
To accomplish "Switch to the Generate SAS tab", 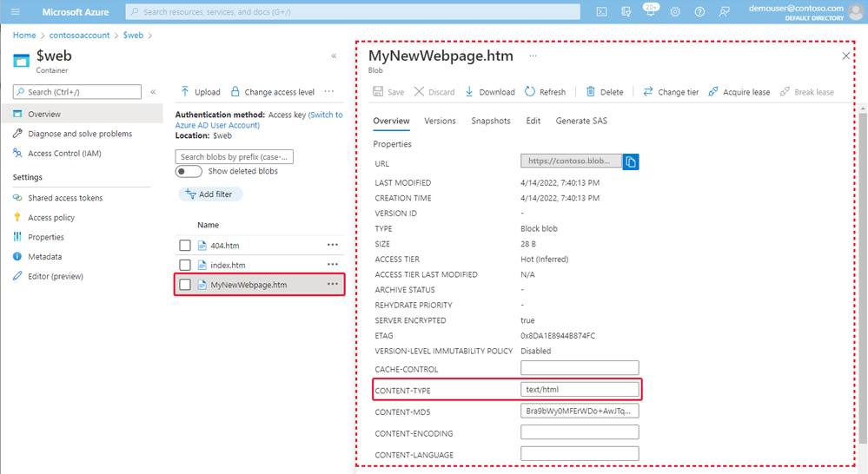I will click(581, 121).
